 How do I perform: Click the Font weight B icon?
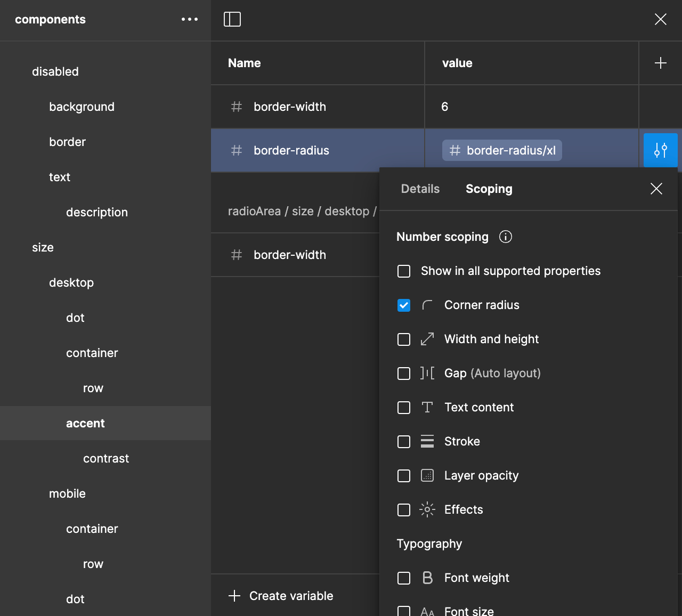[427, 578]
